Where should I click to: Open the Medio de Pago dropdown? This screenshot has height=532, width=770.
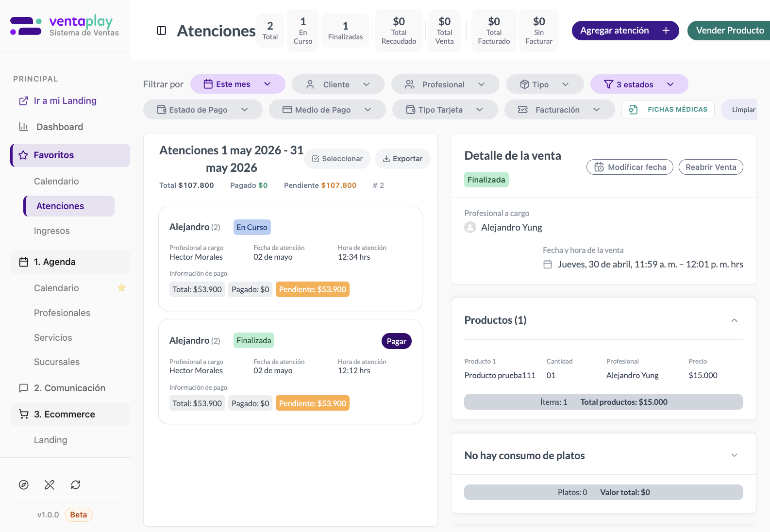(327, 110)
